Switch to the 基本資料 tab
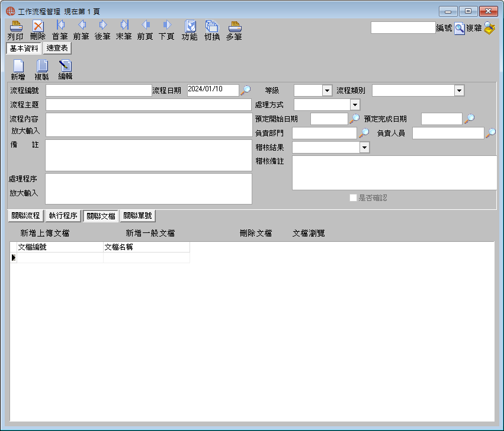Screen dimensions: 504x431 click(x=24, y=49)
